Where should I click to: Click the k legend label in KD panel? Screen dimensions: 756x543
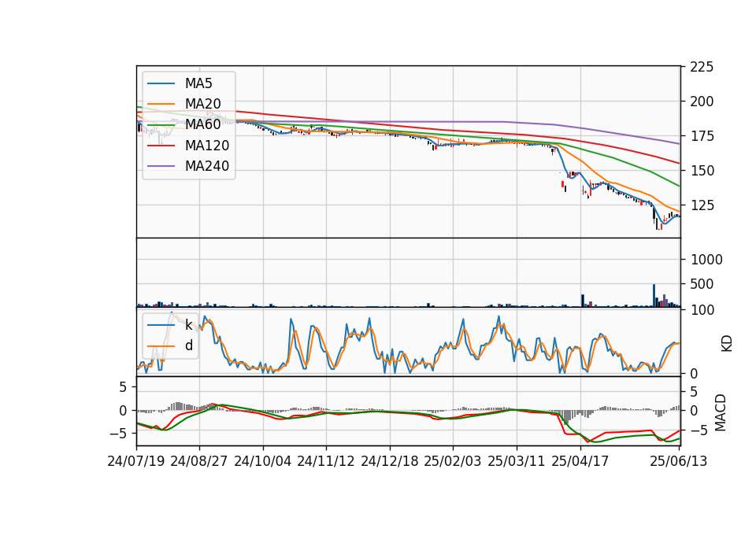click(x=188, y=325)
